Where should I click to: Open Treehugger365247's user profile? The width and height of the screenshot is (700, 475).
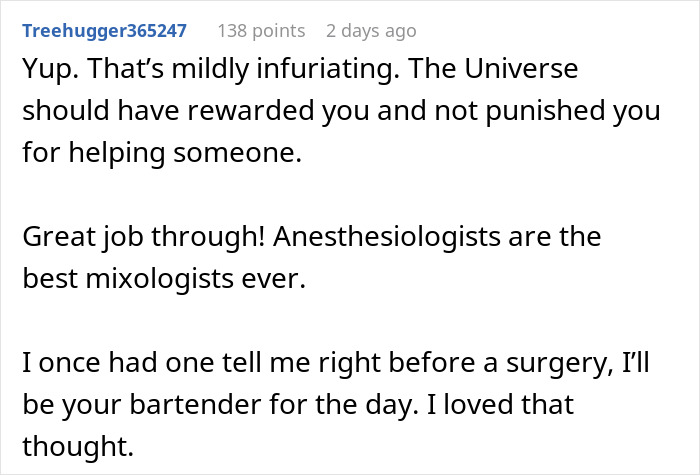coord(104,30)
